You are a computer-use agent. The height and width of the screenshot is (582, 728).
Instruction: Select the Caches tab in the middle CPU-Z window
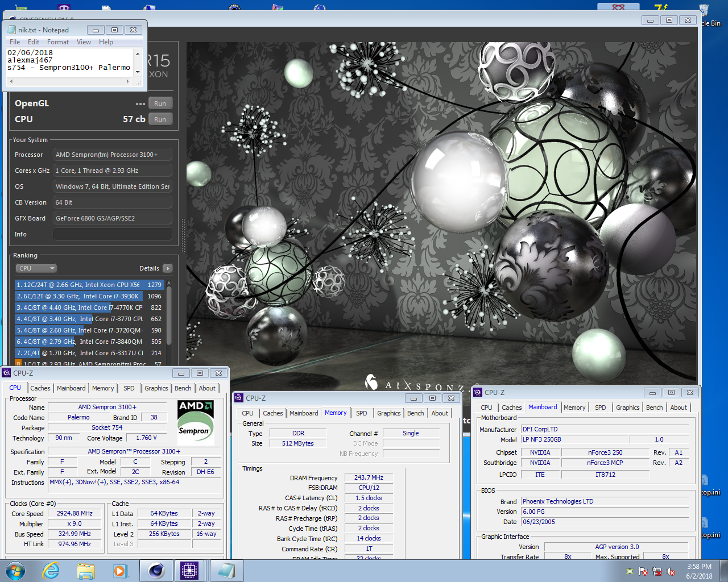point(273,413)
